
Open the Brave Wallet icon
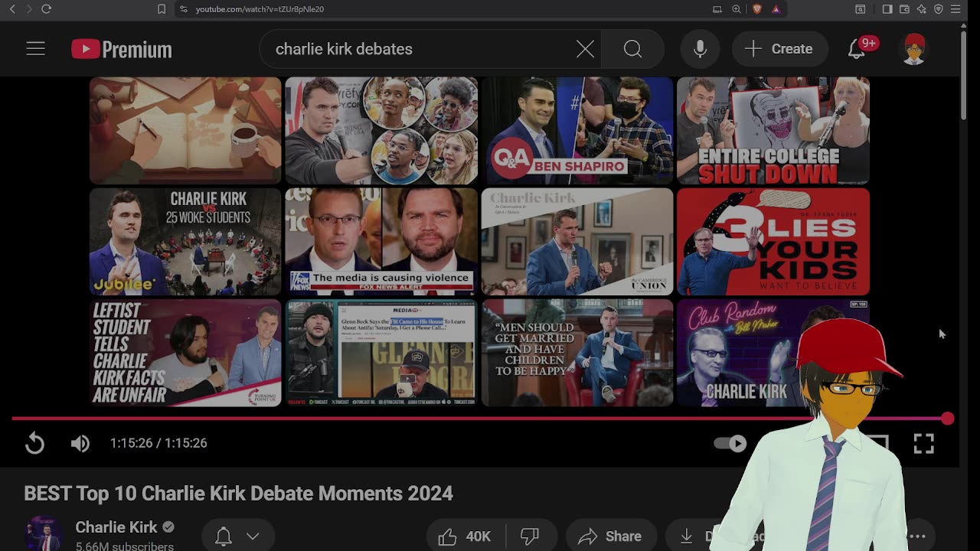904,9
